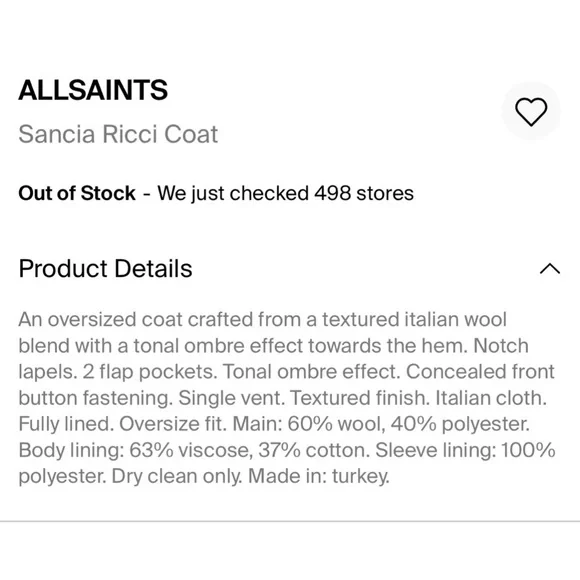Viewport: 580px width, 580px height.
Task: Click the 'Single vent' detail text
Action: tap(231, 398)
